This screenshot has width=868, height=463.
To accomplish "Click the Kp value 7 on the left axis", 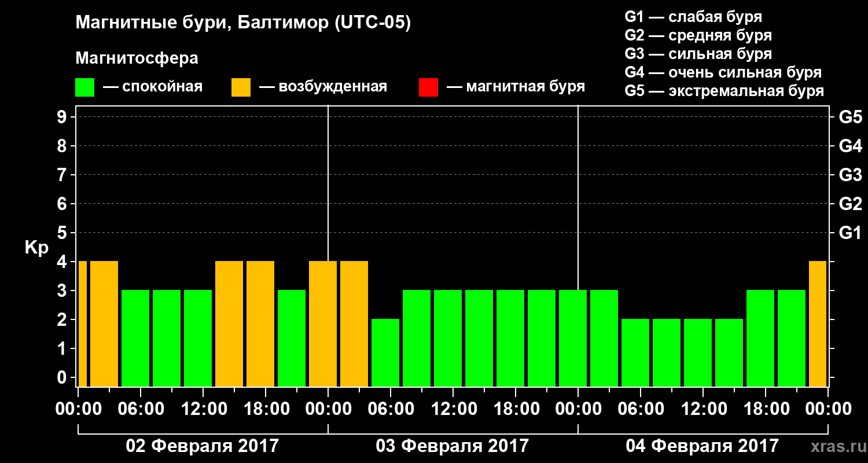I will (x=63, y=175).
